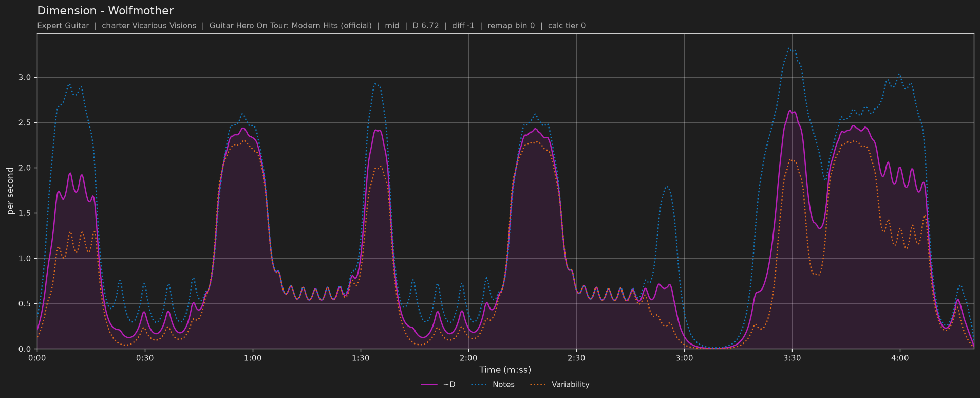Click the orange dotted Variability legend swatch
The height and width of the screenshot is (398, 980).
[538, 385]
